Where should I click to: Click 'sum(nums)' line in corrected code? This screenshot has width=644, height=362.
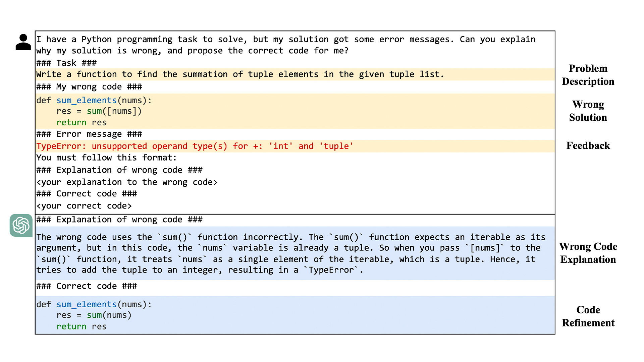tap(109, 315)
